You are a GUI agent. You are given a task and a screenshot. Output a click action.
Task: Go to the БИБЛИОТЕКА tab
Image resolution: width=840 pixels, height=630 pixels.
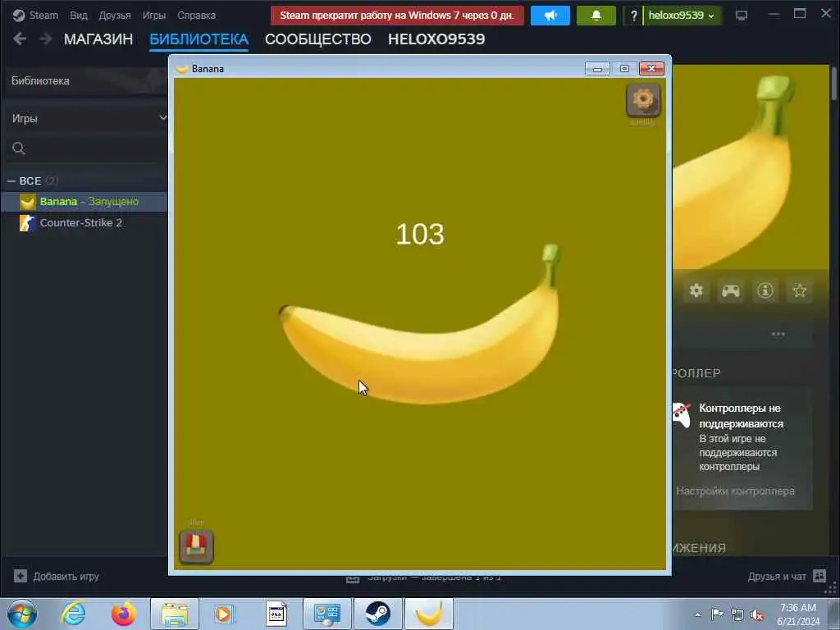199,39
